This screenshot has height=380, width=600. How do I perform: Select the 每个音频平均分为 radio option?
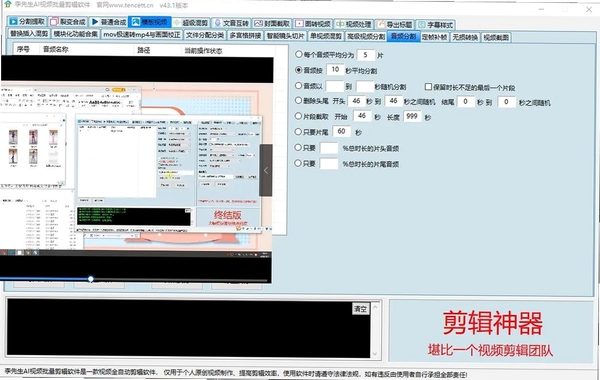click(298, 54)
